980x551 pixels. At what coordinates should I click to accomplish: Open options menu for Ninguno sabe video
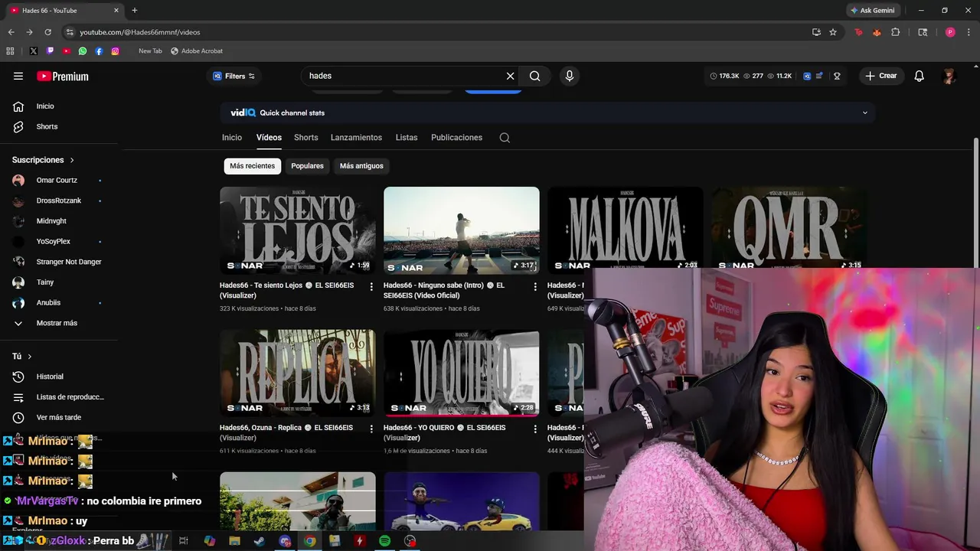535,286
